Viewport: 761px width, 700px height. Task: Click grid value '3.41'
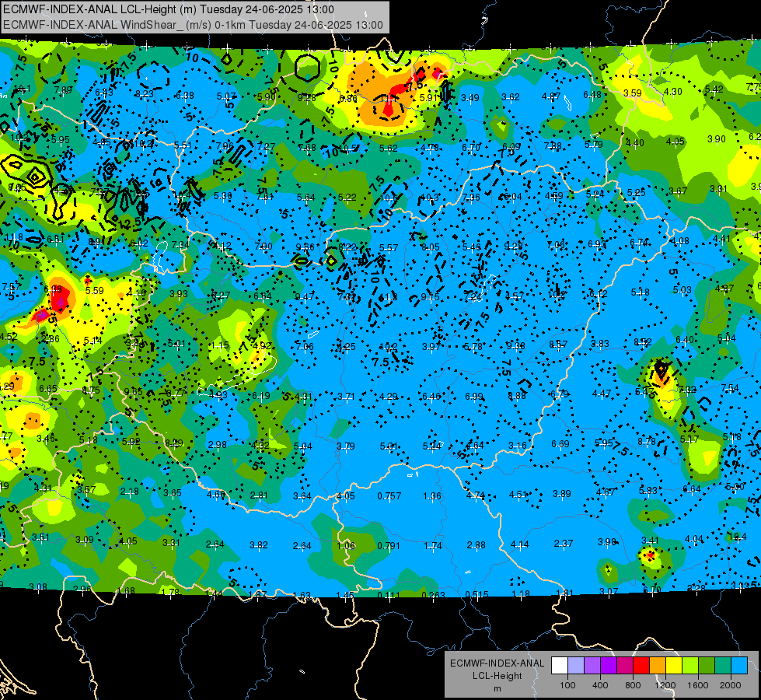point(650,541)
